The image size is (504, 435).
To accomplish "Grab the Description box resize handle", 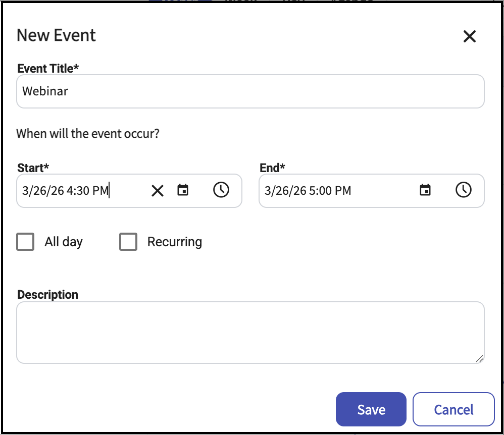I will (x=479, y=358).
